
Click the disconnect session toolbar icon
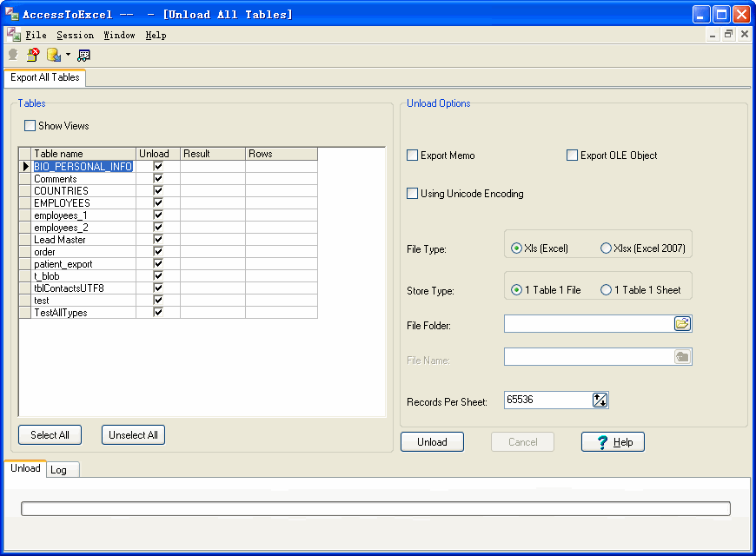click(33, 55)
